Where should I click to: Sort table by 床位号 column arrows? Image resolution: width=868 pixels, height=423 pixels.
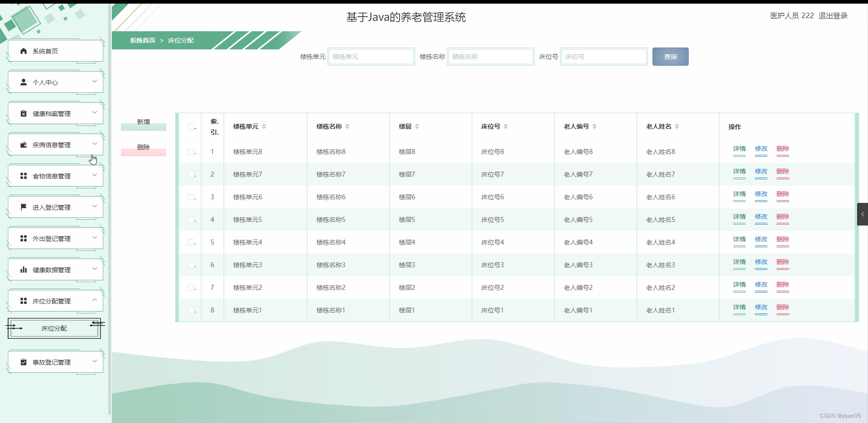506,126
